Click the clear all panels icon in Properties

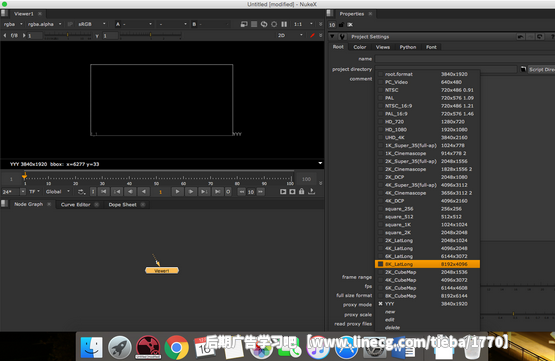350,25
